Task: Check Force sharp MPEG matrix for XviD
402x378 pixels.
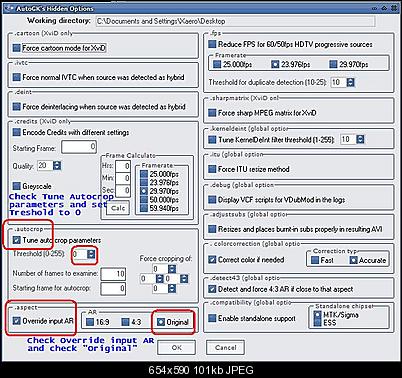Action: pyautogui.click(x=212, y=113)
